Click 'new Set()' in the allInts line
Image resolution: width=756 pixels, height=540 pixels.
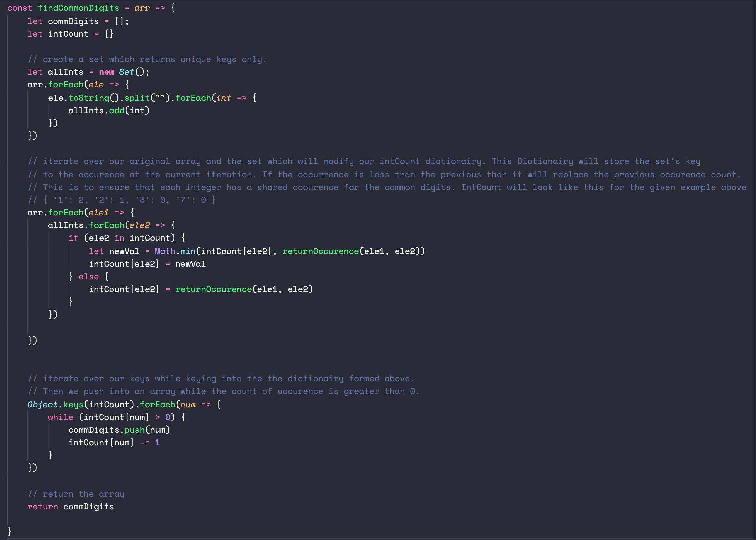124,72
